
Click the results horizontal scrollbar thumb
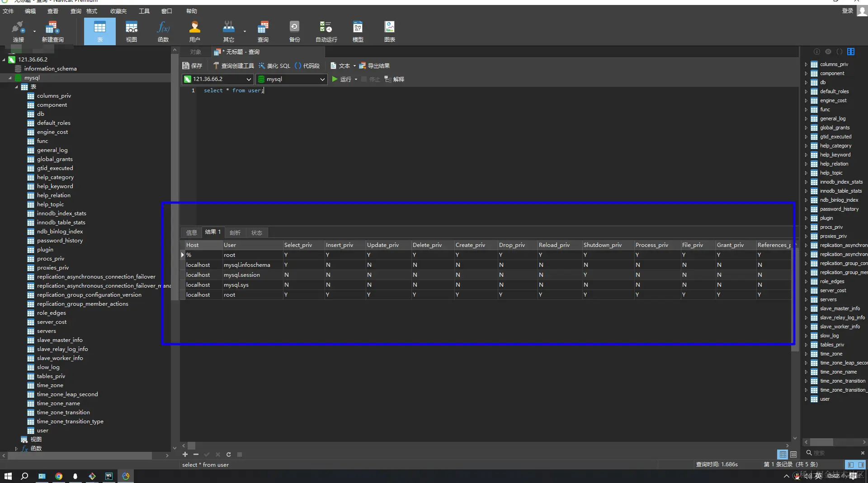pyautogui.click(x=192, y=445)
